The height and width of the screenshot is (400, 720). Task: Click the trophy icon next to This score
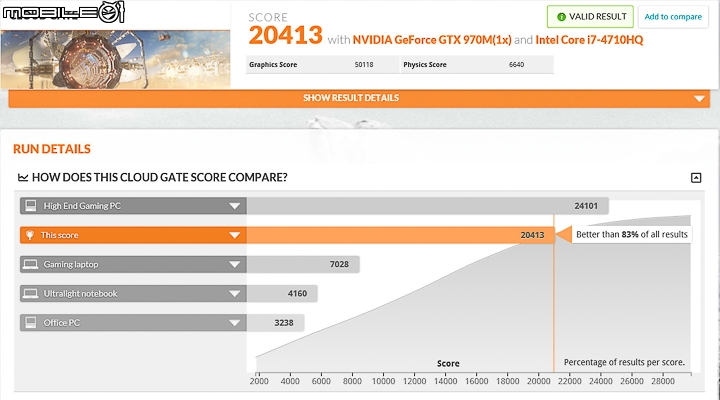30,235
